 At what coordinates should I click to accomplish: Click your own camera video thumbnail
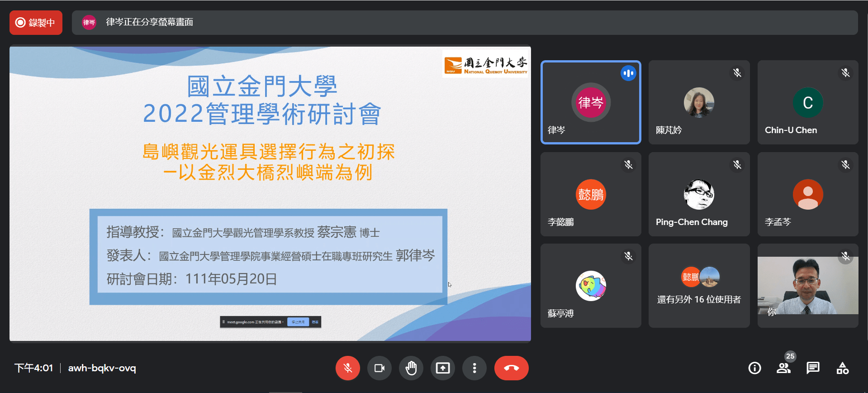click(808, 286)
